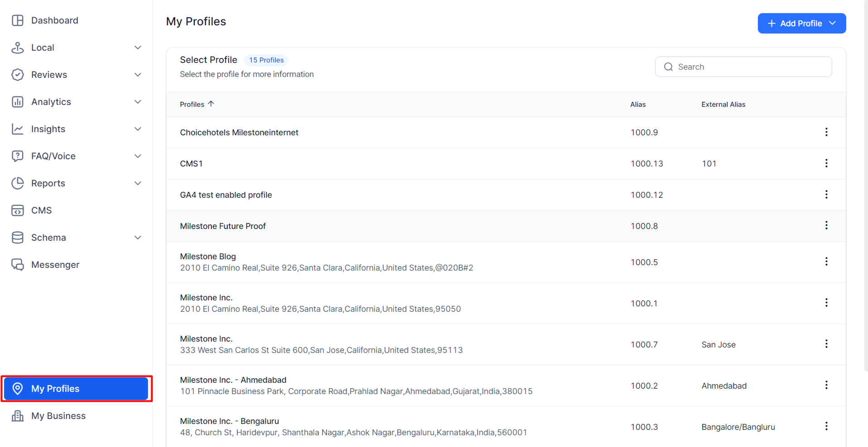Screen dimensions: 868x447
Task: Click the Dashboard grid icon
Action: pyautogui.click(x=18, y=20)
